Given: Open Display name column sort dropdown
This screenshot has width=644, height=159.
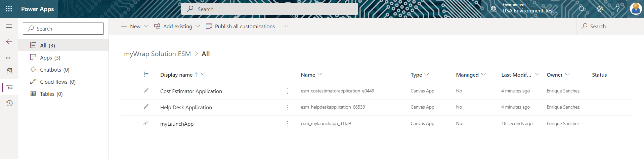Looking at the screenshot, I should 203,75.
